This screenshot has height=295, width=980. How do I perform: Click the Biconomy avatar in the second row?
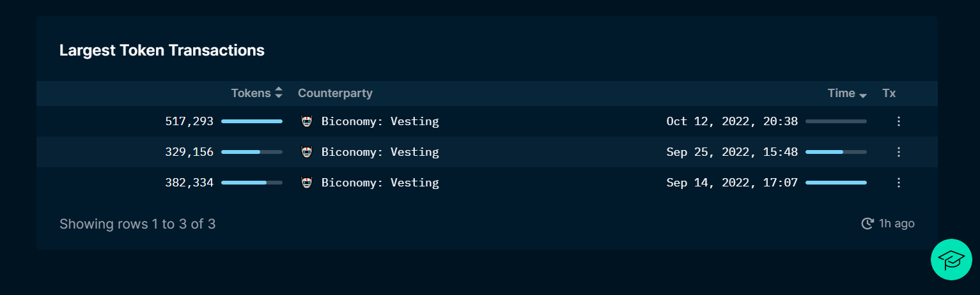307,152
